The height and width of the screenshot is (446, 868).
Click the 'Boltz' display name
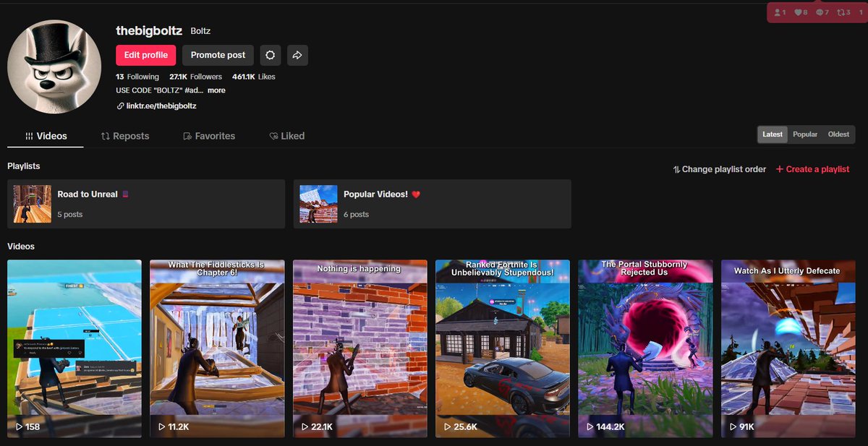(x=200, y=32)
